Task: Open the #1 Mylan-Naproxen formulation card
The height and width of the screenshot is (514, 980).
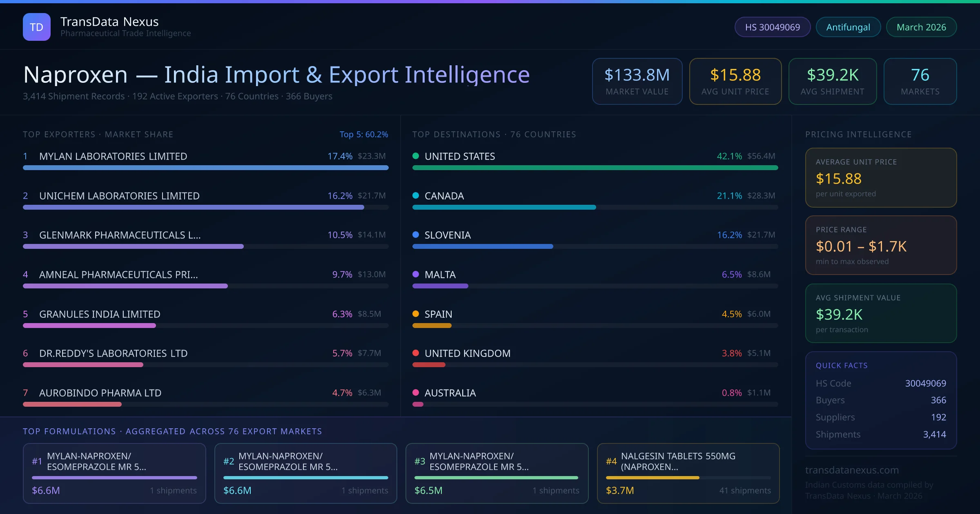Action: tap(114, 473)
